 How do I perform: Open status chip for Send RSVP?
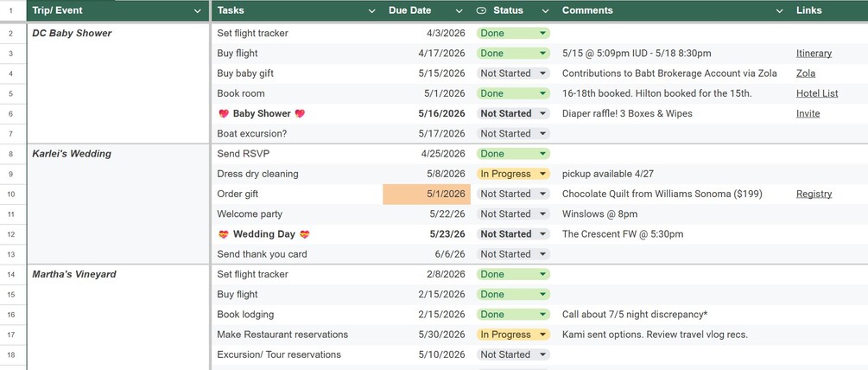pos(513,153)
